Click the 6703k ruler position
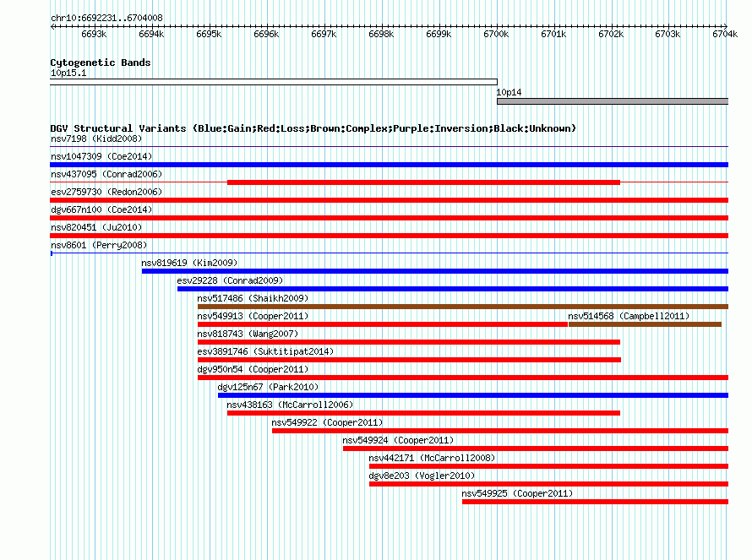The height and width of the screenshot is (560, 752). (x=668, y=34)
